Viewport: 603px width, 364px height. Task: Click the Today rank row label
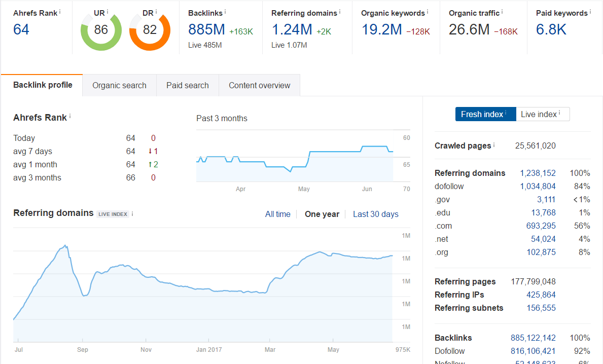pyautogui.click(x=24, y=138)
